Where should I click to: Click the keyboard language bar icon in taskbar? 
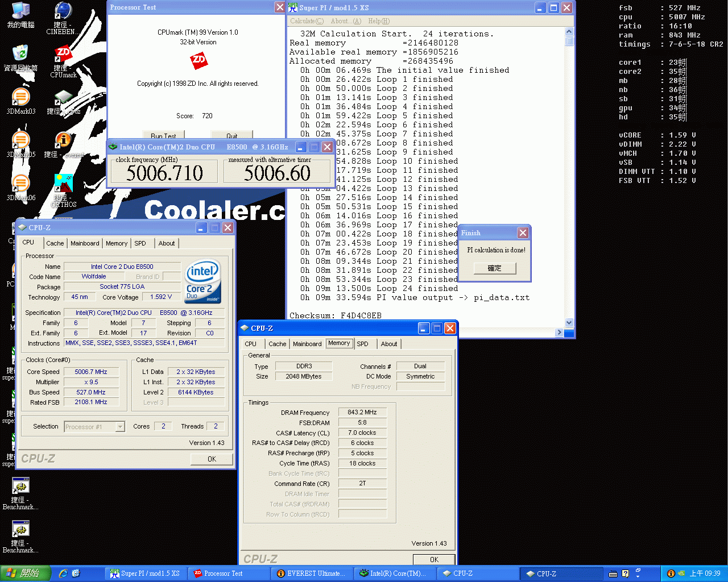(613, 573)
